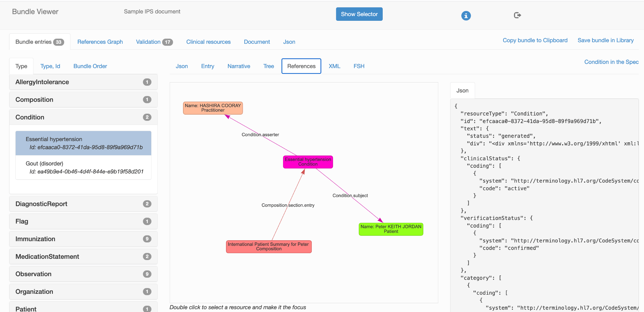Screen dimensions: 644x312
Task: Open the Narrative tab
Action: (239, 66)
